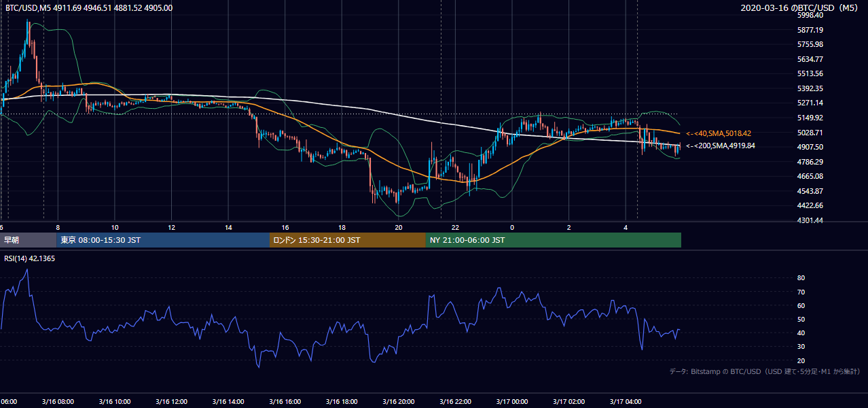The image size is (868, 408).
Task: Click price axis value 5634.77
Action: (810, 59)
